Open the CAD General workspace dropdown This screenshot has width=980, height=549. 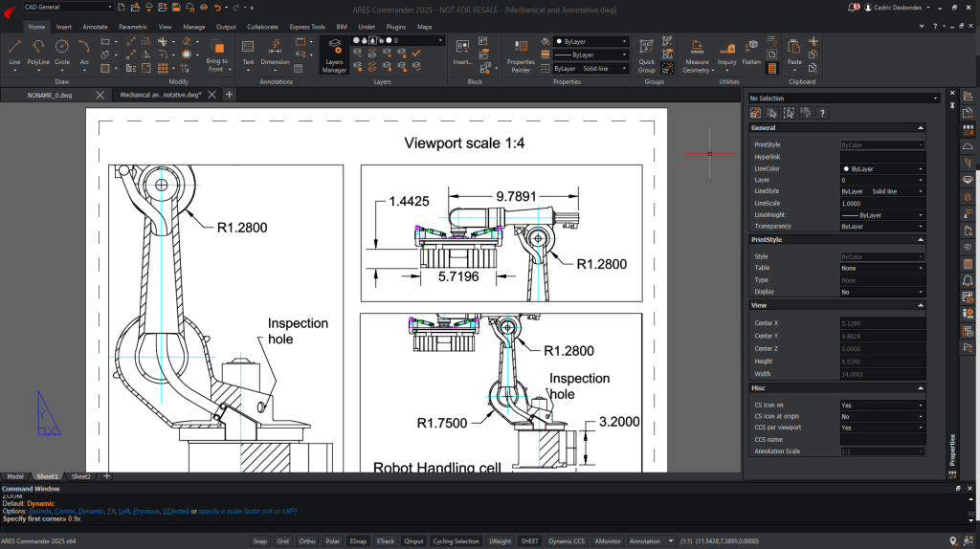point(68,7)
